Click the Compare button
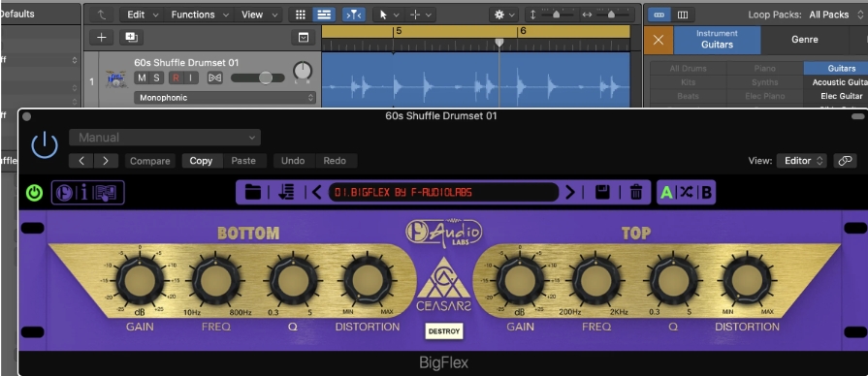 (x=149, y=161)
